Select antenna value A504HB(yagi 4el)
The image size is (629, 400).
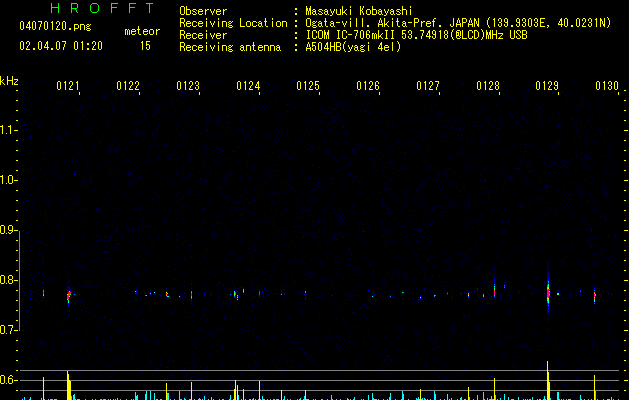click(x=353, y=47)
